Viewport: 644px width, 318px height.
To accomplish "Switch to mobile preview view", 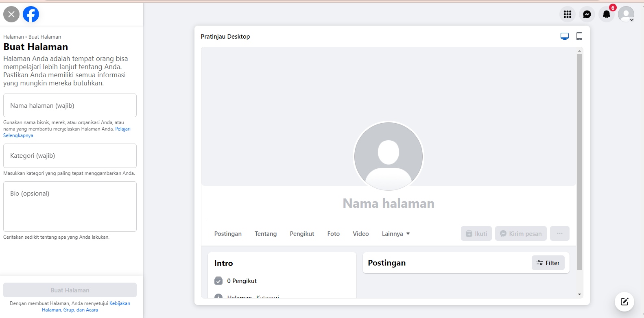I will [579, 37].
